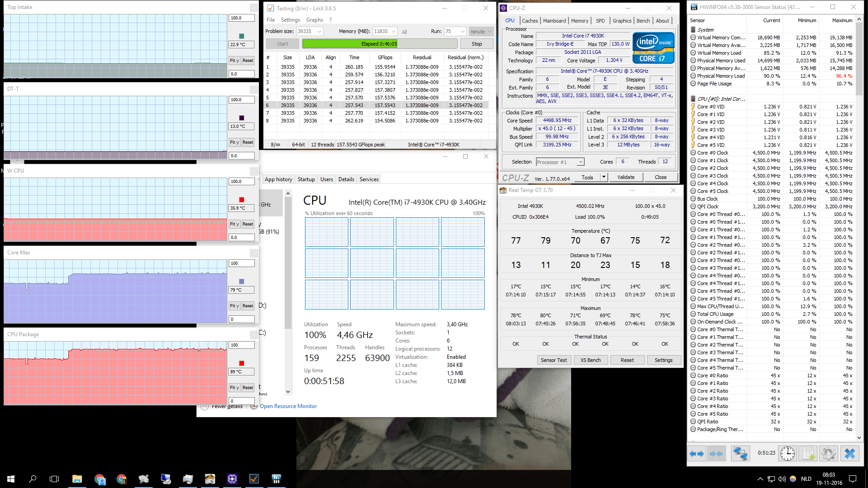Click HWiNFO reset clock icon
The width and height of the screenshot is (868, 488).
(x=787, y=453)
